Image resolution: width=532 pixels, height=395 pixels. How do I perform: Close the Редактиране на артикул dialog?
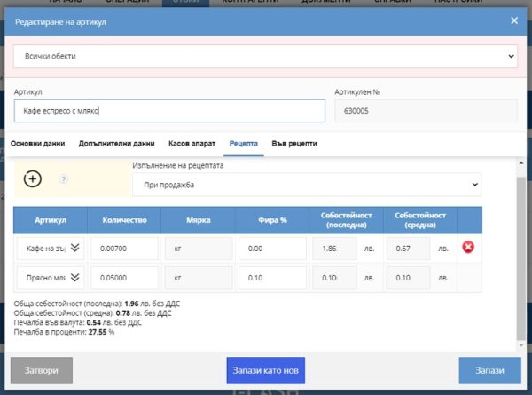513,21
